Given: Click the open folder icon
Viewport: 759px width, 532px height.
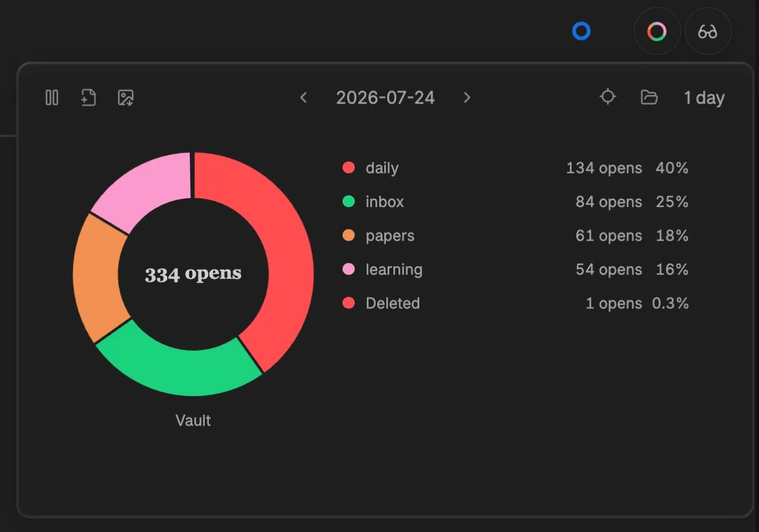Looking at the screenshot, I should pos(649,97).
